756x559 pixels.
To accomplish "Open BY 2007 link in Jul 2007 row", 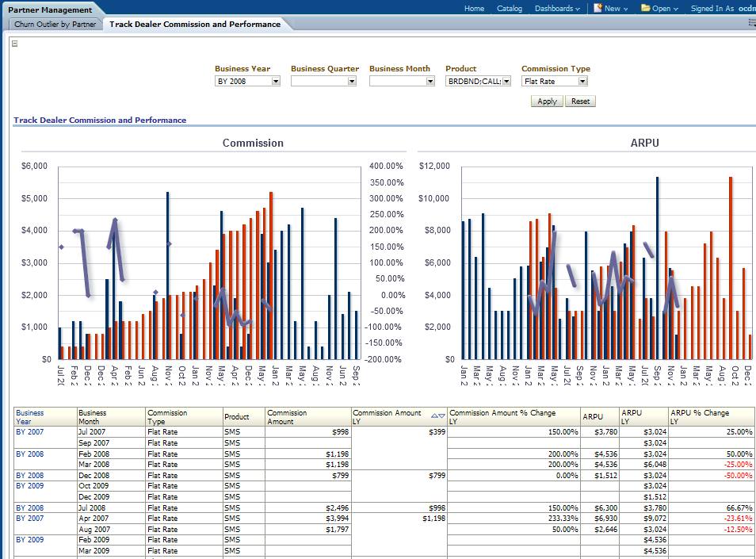I will (30, 432).
